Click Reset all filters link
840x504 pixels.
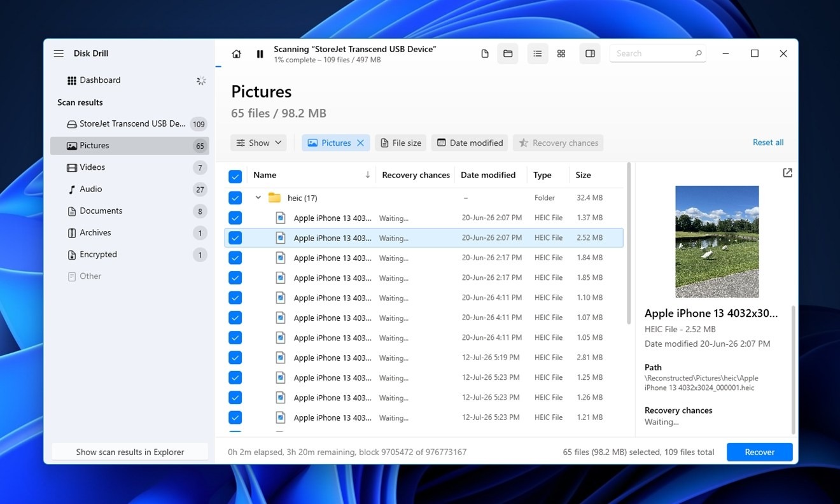click(x=768, y=143)
